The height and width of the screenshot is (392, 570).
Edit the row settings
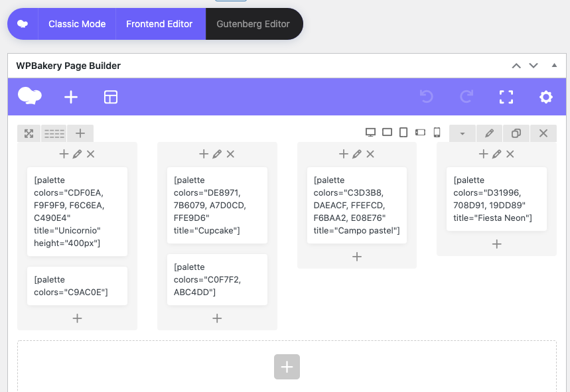(x=489, y=133)
